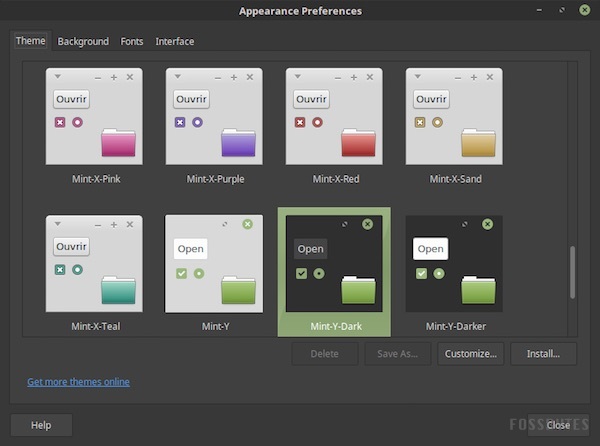Click the pink checkbox in Mint-X-Pink preview
Viewport: 600px width, 446px height.
point(60,122)
